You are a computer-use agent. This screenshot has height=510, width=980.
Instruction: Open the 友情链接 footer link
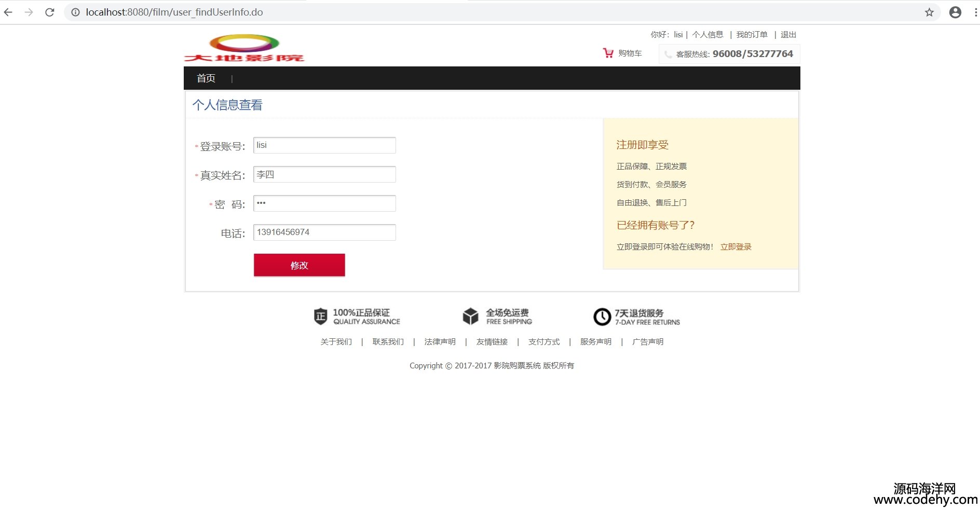tap(492, 342)
